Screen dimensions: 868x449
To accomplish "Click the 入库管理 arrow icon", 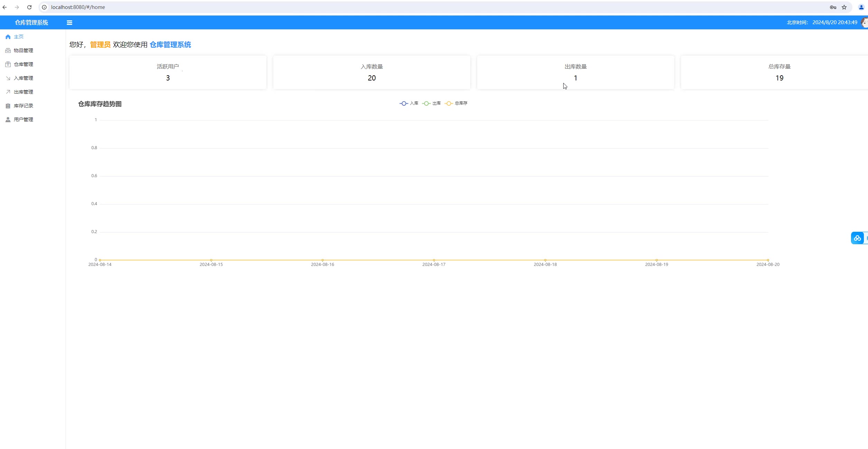I will 8,78.
